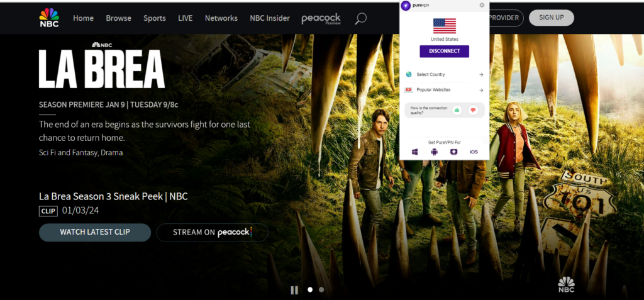Select the second carousel slide dot
The image size is (644, 300).
321,290
